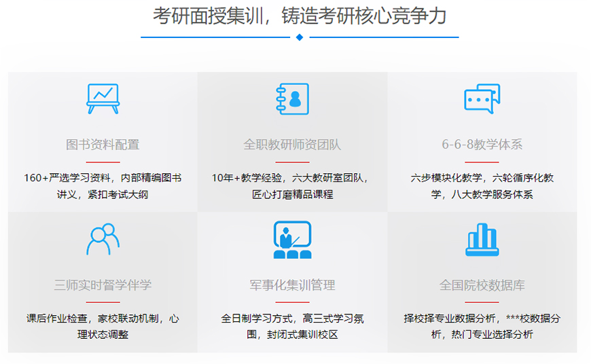
Task: Click the teacher classroom icon above 军事化集训管理
Action: (293, 240)
